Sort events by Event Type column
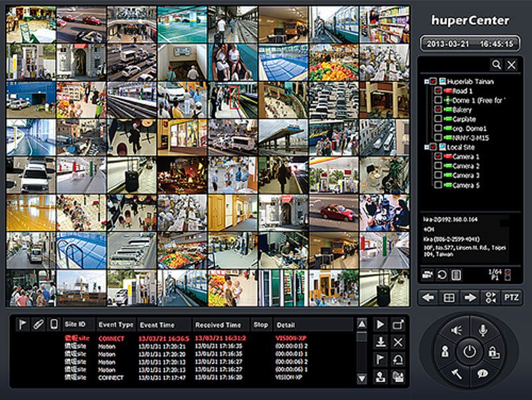Screen dimensions: 532x400 116,325
